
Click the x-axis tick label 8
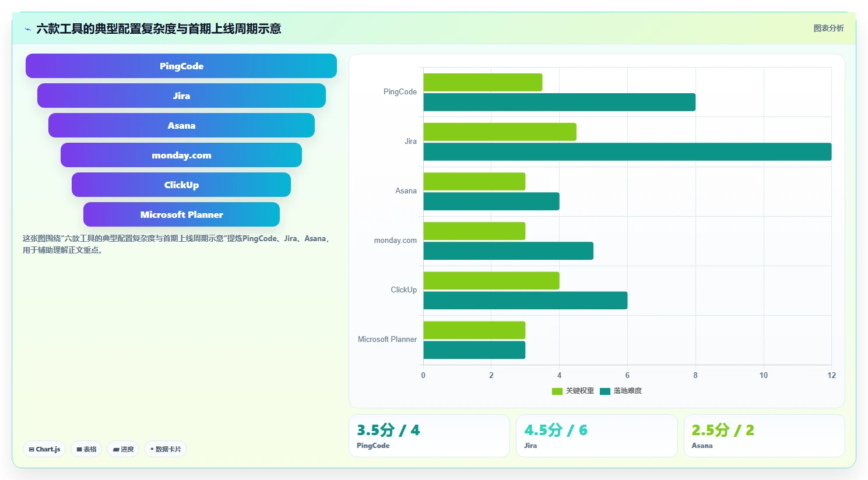(695, 375)
